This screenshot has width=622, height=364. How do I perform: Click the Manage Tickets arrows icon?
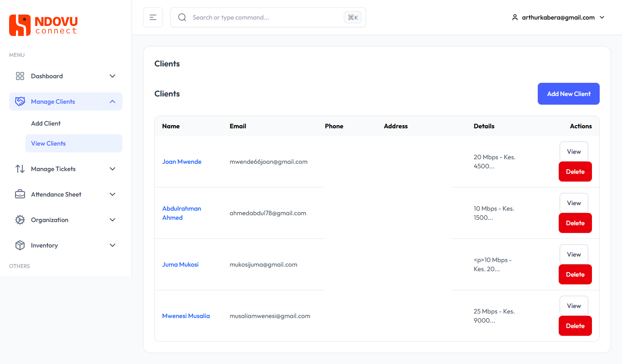click(20, 169)
